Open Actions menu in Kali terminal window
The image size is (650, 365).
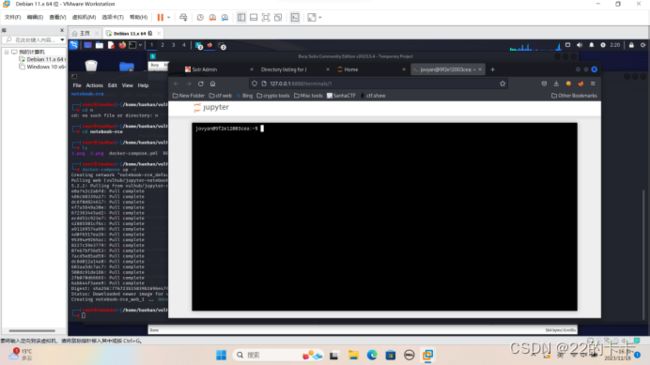click(95, 85)
